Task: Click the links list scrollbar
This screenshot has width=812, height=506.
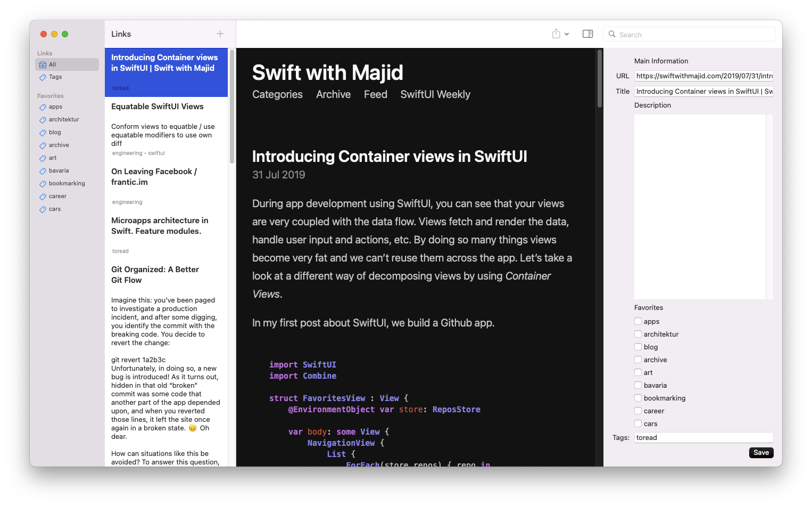Action: [x=232, y=107]
